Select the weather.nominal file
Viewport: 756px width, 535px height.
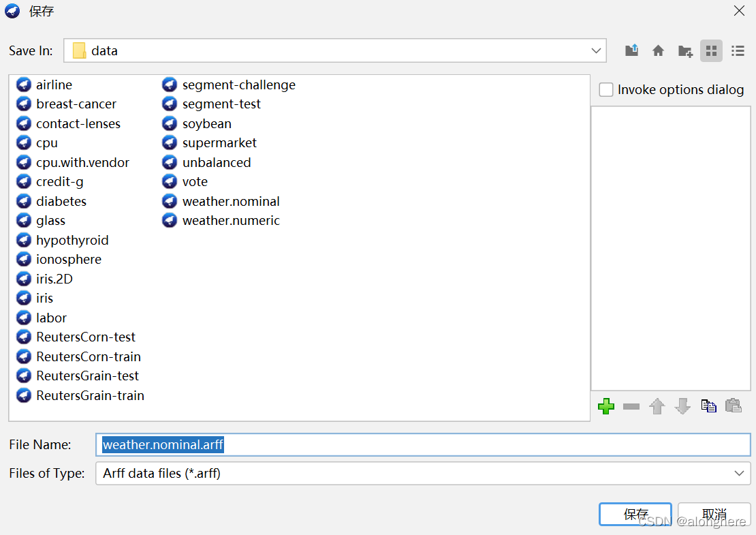point(230,202)
